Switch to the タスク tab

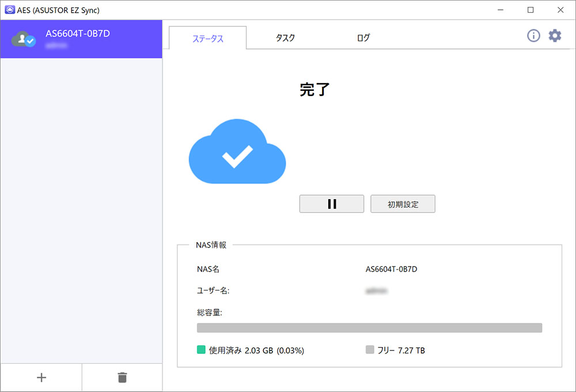coord(286,37)
